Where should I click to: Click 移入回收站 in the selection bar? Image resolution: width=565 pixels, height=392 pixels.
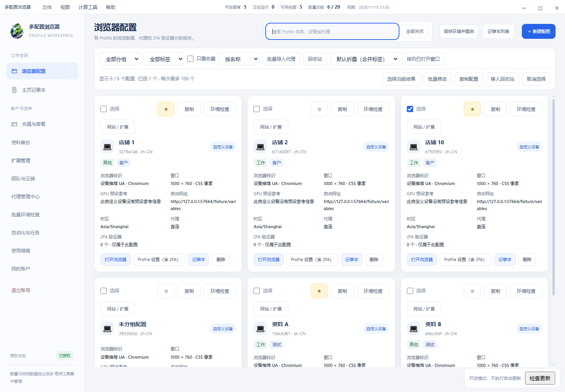click(x=503, y=79)
